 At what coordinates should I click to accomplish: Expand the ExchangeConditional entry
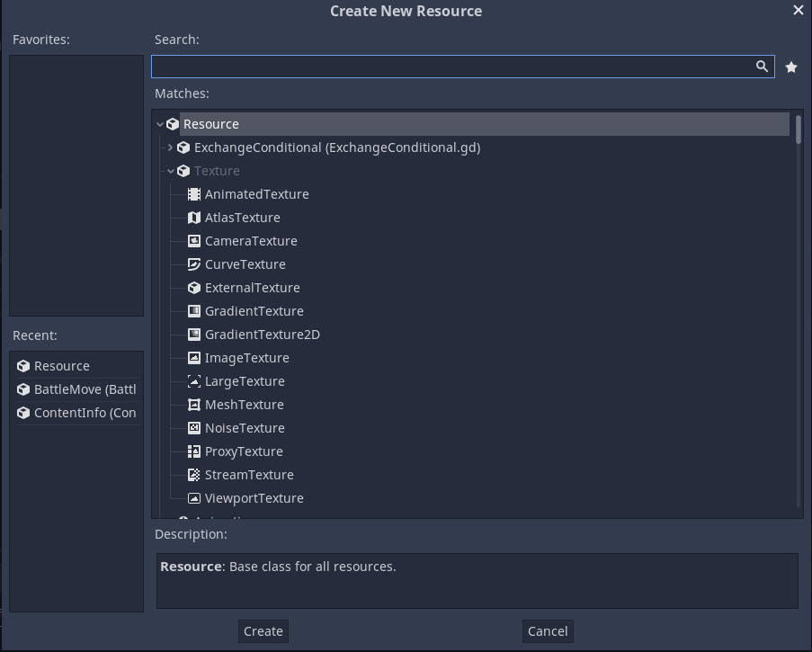point(171,147)
